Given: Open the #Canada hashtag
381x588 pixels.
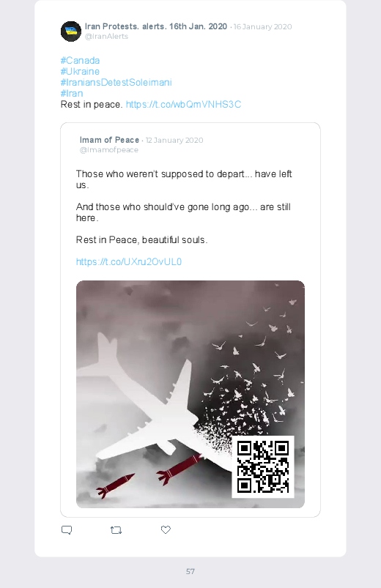Looking at the screenshot, I should [x=80, y=60].
